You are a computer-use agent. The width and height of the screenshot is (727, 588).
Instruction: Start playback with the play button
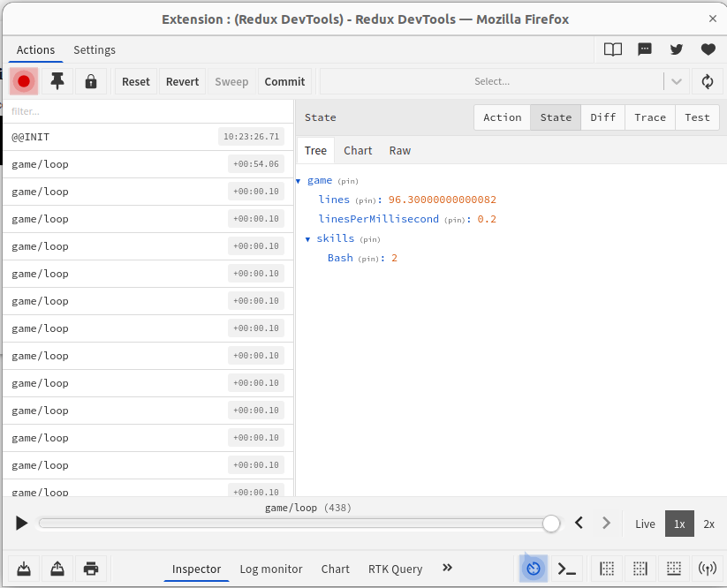[x=21, y=524]
